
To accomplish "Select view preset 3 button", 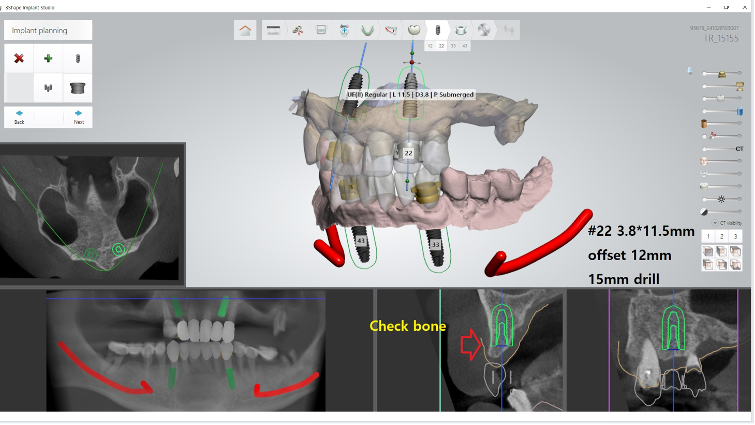I will click(735, 237).
